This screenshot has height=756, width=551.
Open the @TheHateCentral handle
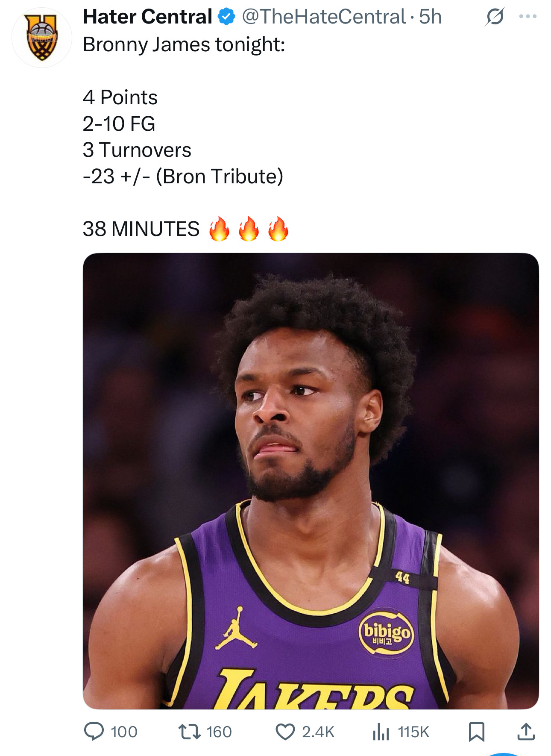[x=324, y=17]
